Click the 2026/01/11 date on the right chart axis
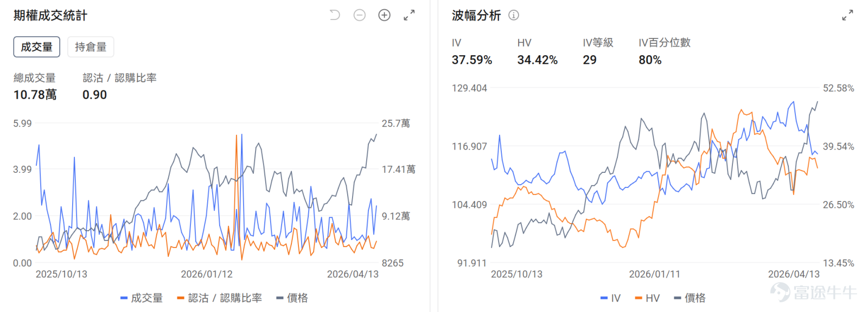Image resolution: width=868 pixels, height=312 pixels. coord(654,274)
